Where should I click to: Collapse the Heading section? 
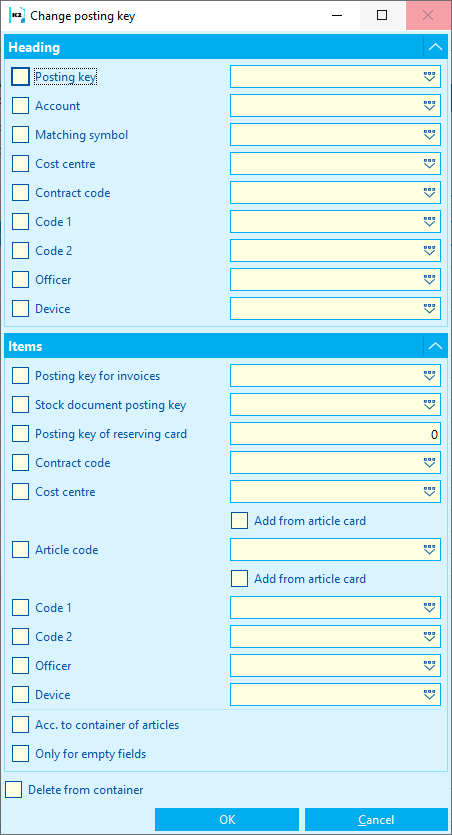point(435,47)
